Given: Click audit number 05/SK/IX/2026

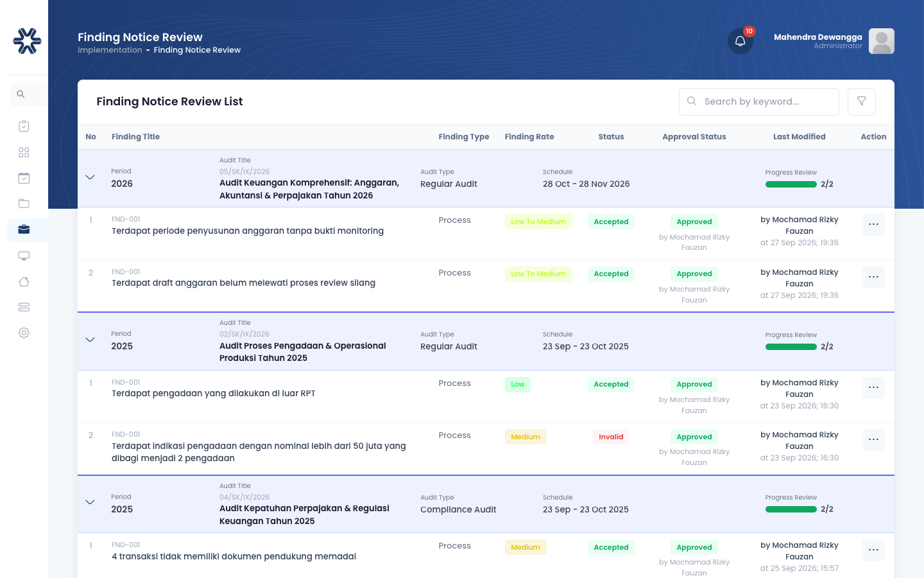Looking at the screenshot, I should (244, 171).
